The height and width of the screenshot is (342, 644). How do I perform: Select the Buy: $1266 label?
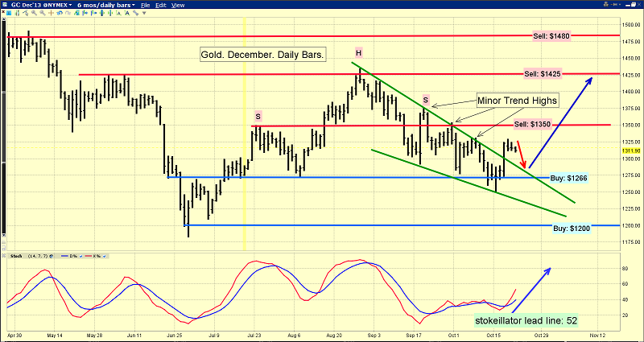click(569, 178)
